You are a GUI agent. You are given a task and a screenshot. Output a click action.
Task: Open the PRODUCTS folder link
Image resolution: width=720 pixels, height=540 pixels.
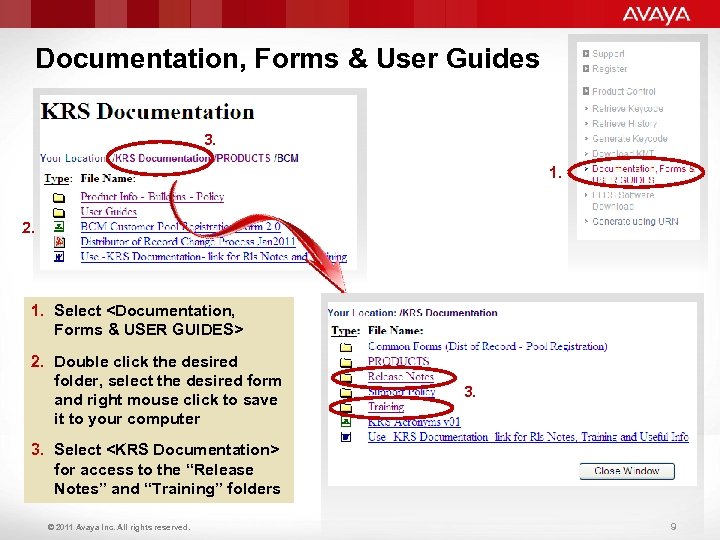[399, 361]
